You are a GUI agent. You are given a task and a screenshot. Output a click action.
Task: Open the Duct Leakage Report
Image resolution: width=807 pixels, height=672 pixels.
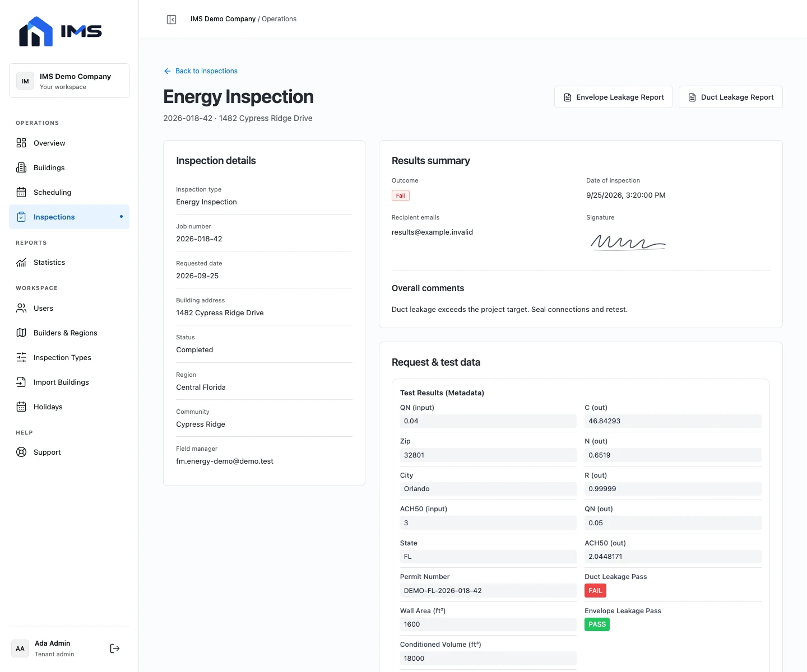point(731,97)
